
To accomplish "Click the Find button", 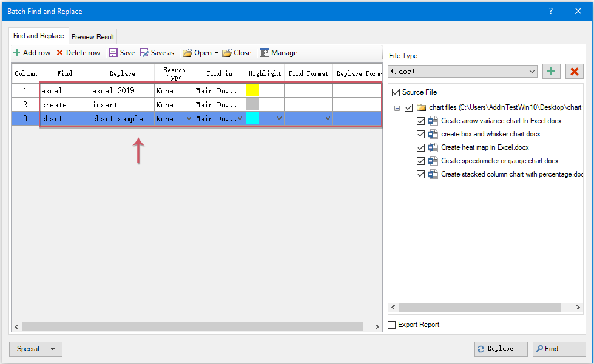I will 559,349.
